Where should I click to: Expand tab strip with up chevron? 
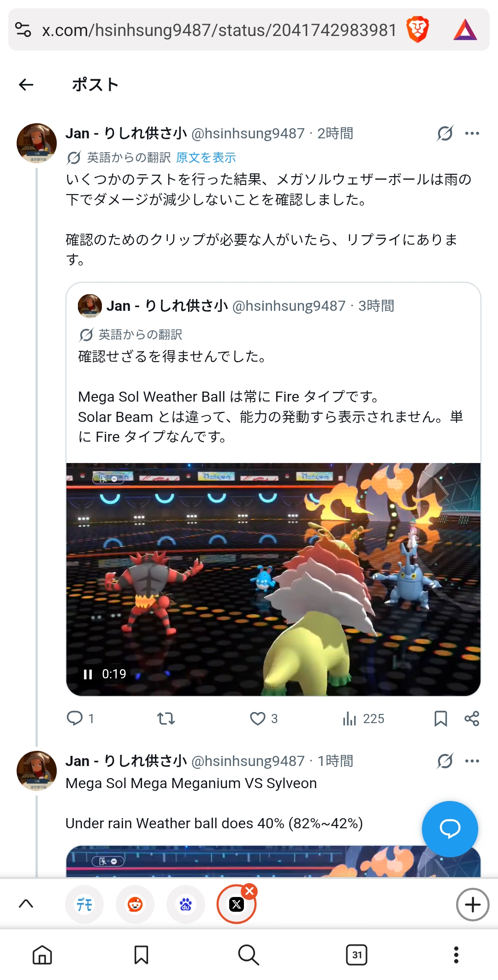pyautogui.click(x=26, y=904)
